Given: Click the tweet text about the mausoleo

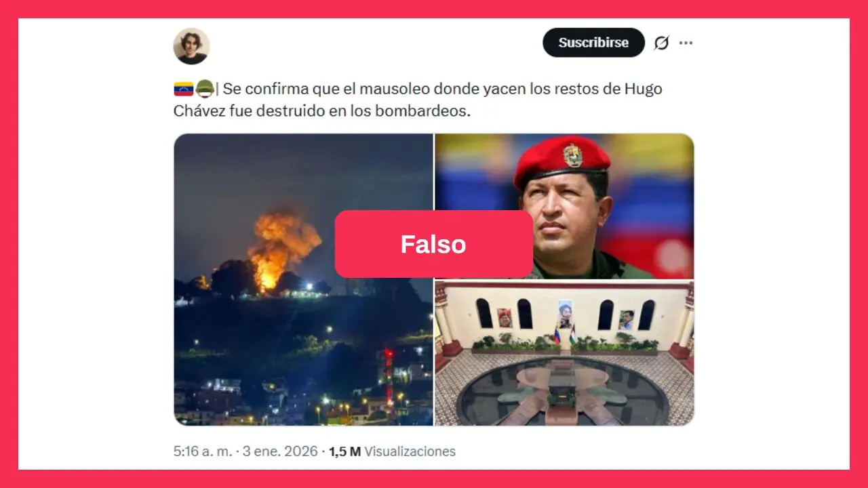Looking at the screenshot, I should click(x=418, y=100).
